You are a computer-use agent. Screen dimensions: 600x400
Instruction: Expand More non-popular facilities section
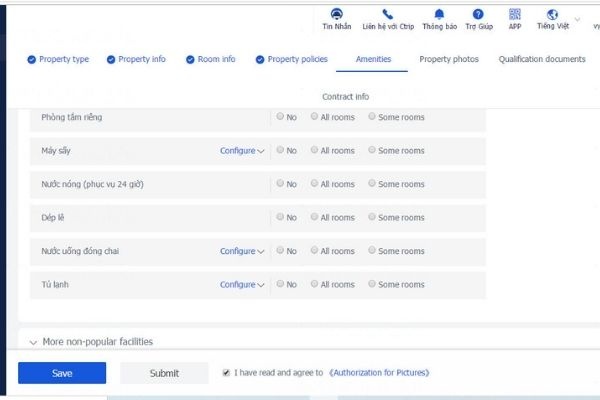[92, 342]
